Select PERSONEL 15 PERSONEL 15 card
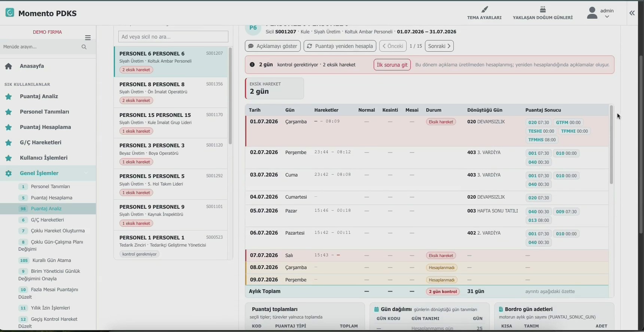This screenshot has width=644, height=332. pos(171,123)
